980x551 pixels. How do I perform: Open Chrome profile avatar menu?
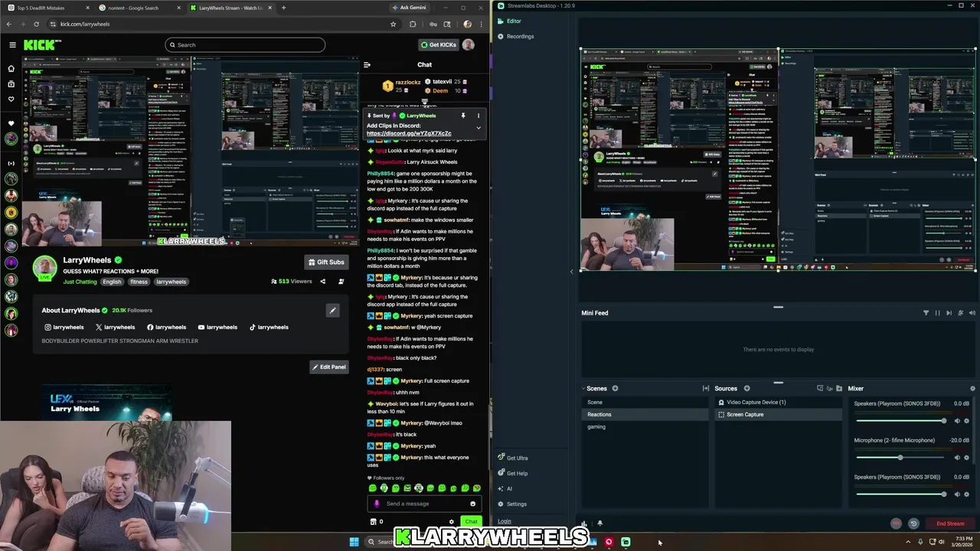[x=467, y=24]
